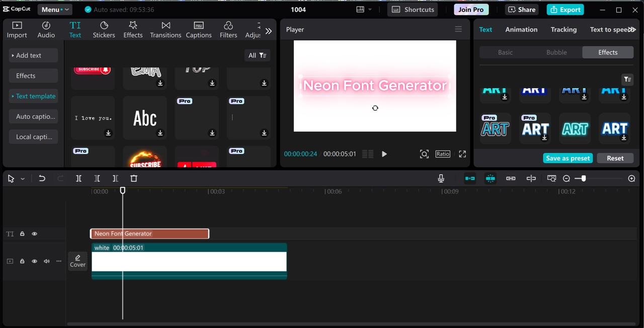Viewport: 644px width, 328px height.
Task: Open the Filters tab
Action: click(x=228, y=30)
